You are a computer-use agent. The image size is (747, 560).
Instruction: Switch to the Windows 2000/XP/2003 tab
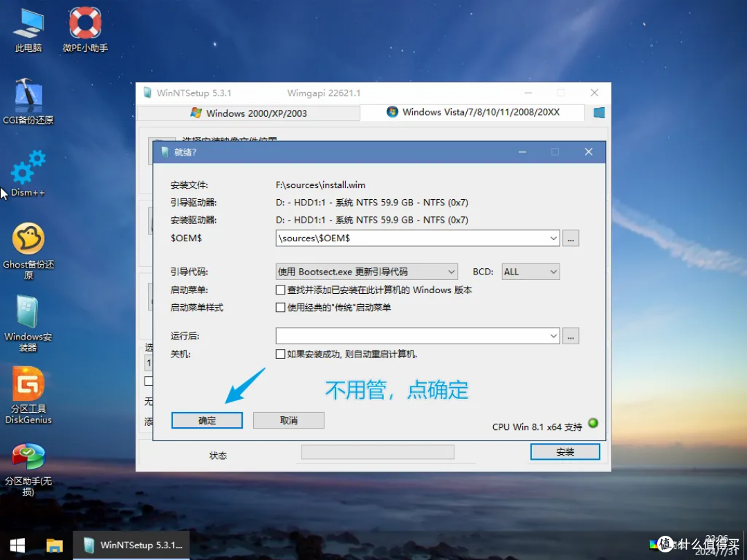[x=250, y=112]
